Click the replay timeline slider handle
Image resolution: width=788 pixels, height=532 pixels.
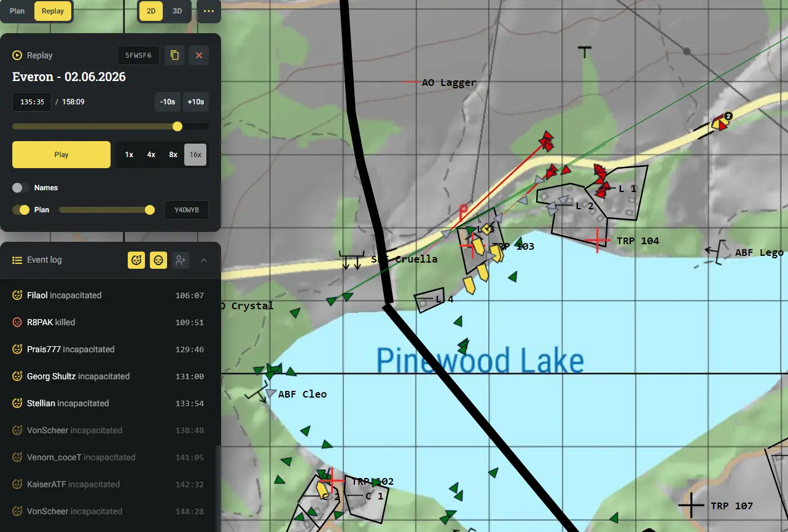click(x=177, y=126)
